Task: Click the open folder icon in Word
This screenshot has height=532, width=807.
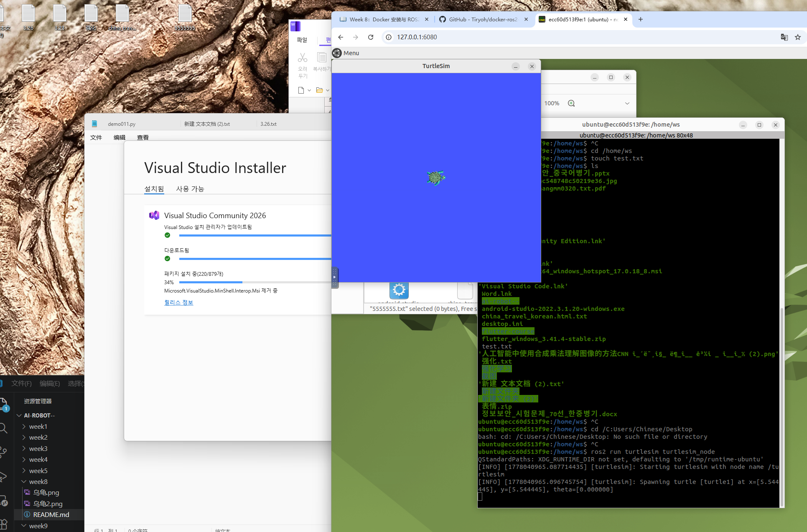Action: coord(320,90)
